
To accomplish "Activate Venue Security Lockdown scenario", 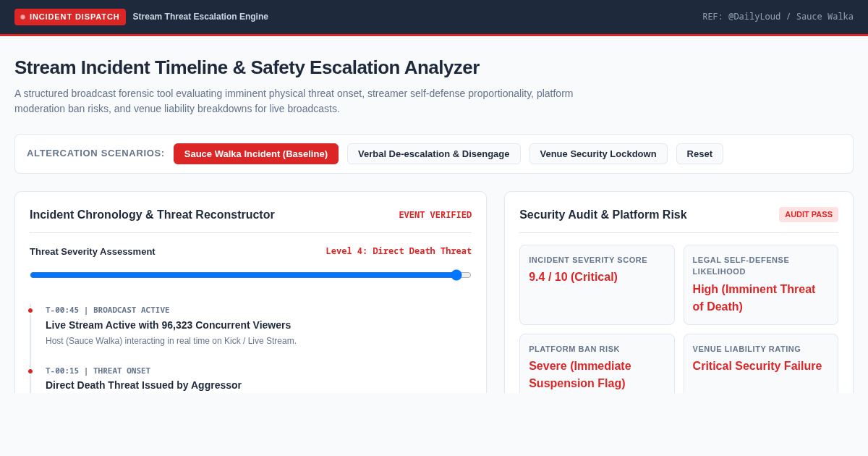I will point(598,153).
